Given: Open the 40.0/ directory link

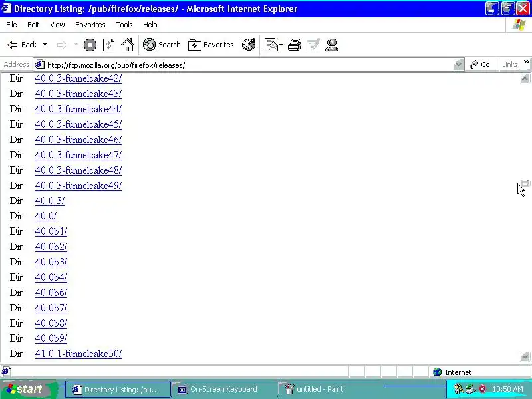Looking at the screenshot, I should (46, 215).
